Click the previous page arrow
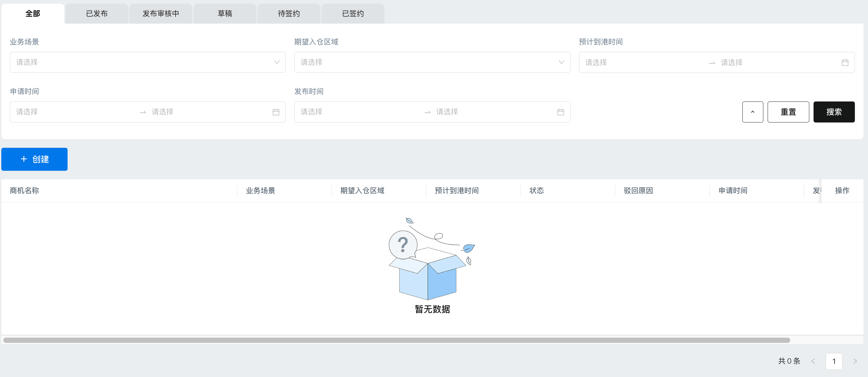 click(813, 361)
